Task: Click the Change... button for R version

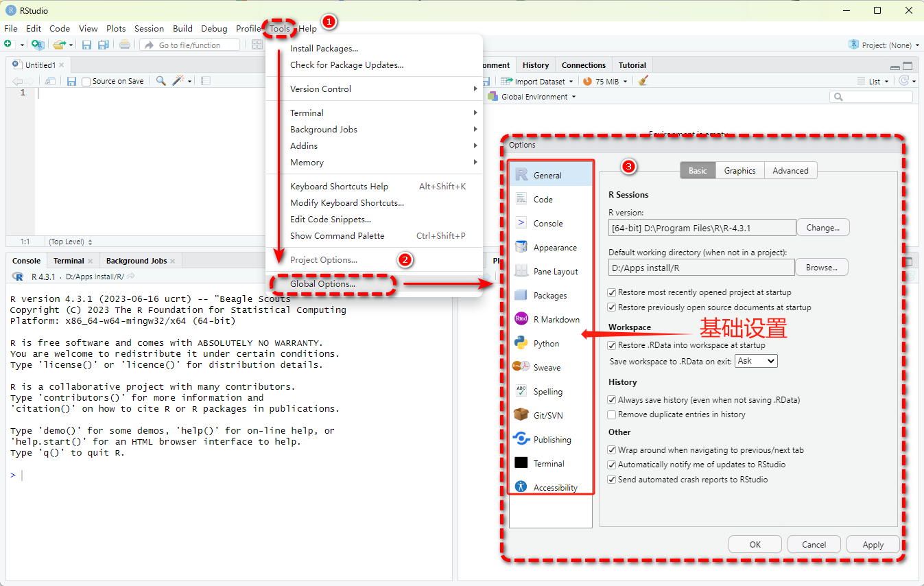Action: pyautogui.click(x=822, y=227)
